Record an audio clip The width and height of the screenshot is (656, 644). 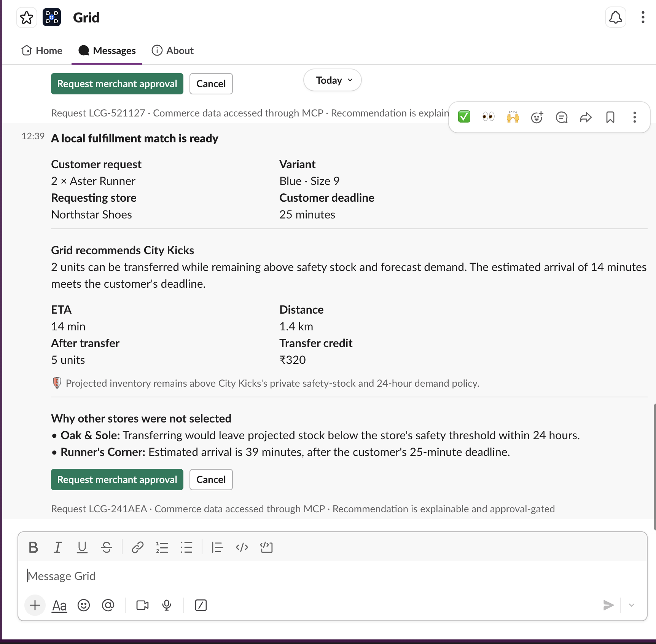coord(167,605)
